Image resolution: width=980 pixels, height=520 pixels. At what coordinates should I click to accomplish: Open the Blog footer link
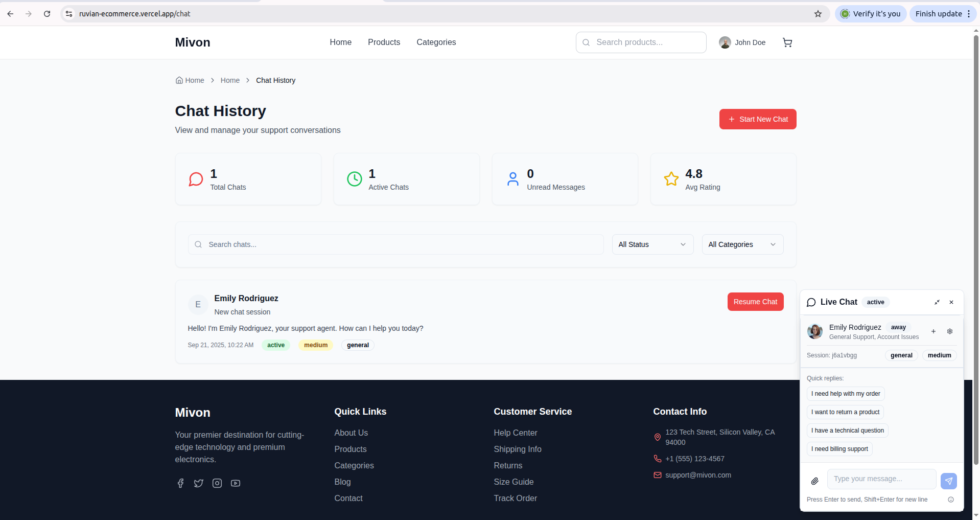point(342,482)
